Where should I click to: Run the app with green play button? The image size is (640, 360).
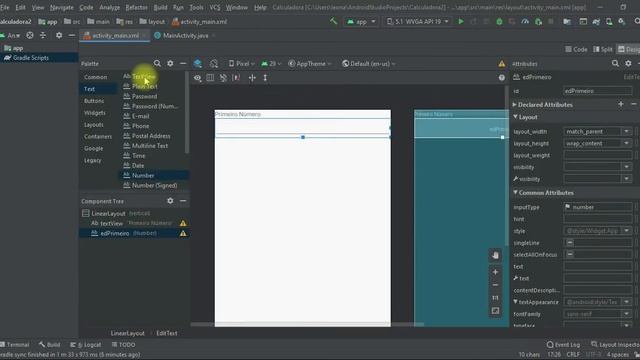click(x=461, y=21)
